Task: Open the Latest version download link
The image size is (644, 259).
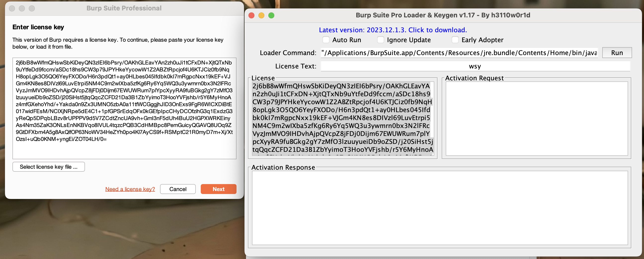Action: pyautogui.click(x=393, y=30)
